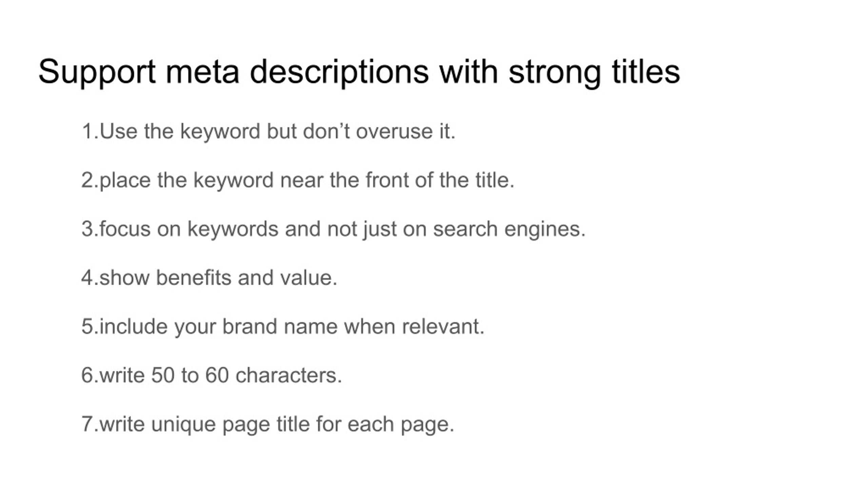The height and width of the screenshot is (488, 868).
Task: Click the word 'unique' in item 7
Action: pos(183,425)
